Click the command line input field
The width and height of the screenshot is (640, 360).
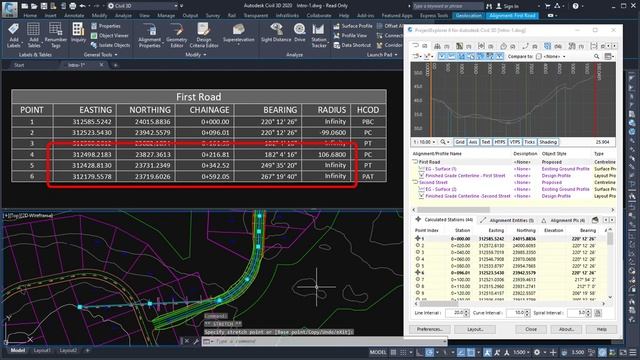pyautogui.click(x=327, y=341)
